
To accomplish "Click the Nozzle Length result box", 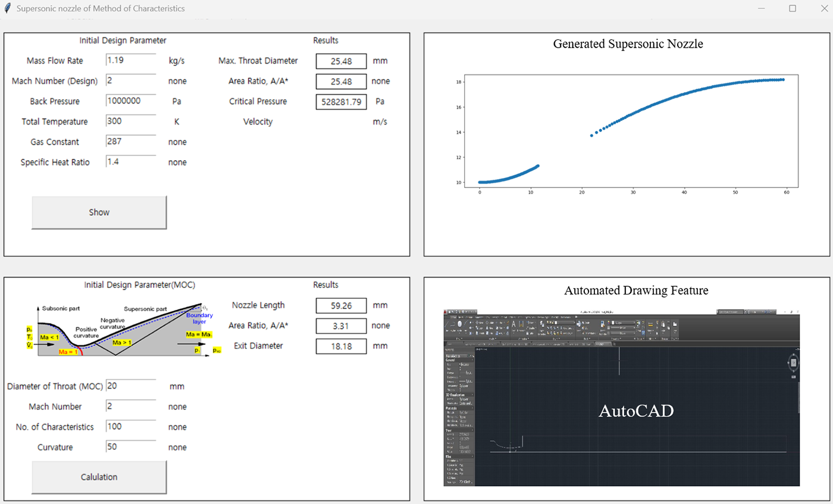I will [341, 306].
